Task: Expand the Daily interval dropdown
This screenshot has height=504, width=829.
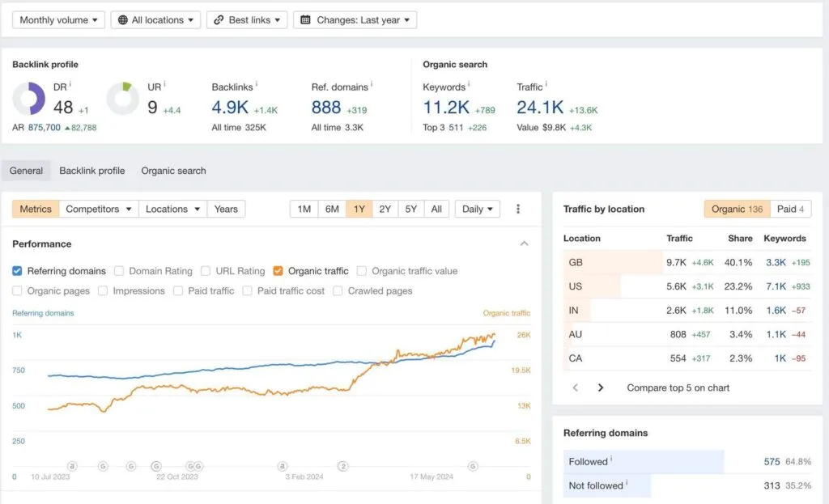Action: click(x=478, y=209)
